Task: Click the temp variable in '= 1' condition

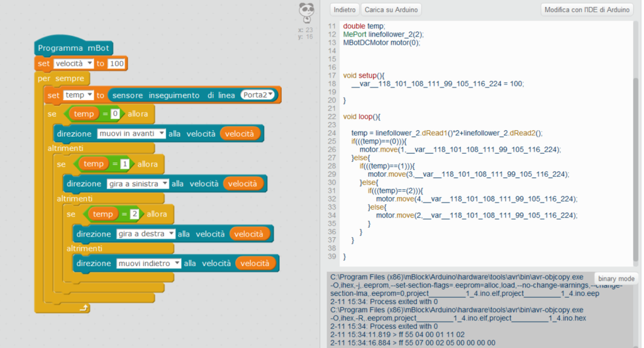Action: [x=94, y=164]
